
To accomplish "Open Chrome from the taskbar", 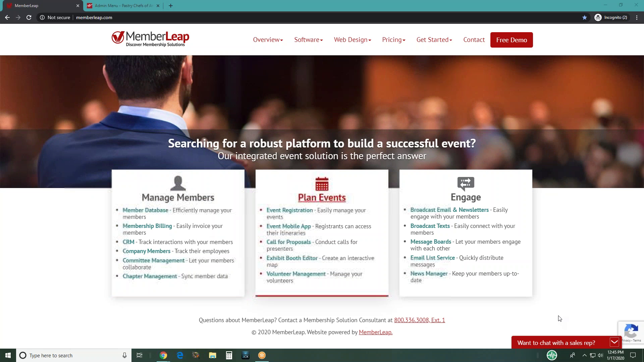I will click(163, 355).
